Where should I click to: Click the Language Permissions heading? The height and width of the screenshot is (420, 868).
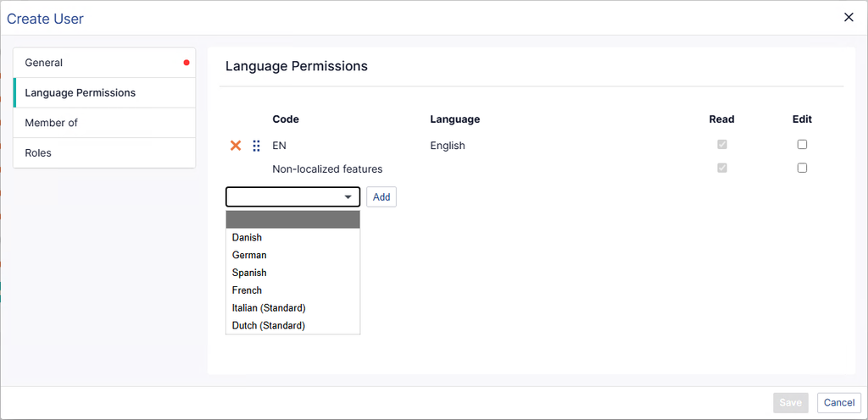(x=297, y=66)
